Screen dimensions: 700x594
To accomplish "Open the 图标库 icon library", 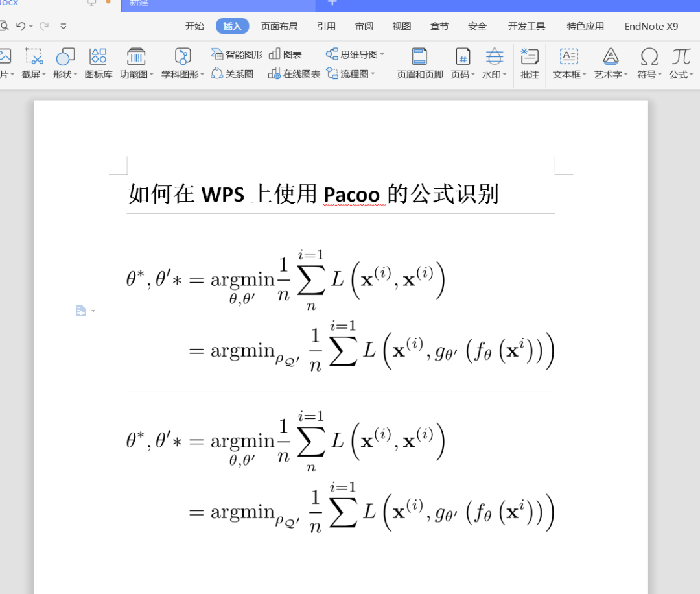I will pos(99,64).
